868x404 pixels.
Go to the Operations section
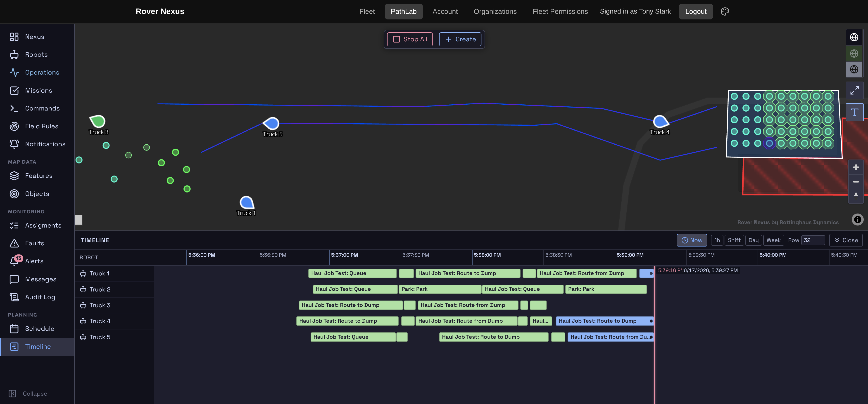(x=37, y=72)
